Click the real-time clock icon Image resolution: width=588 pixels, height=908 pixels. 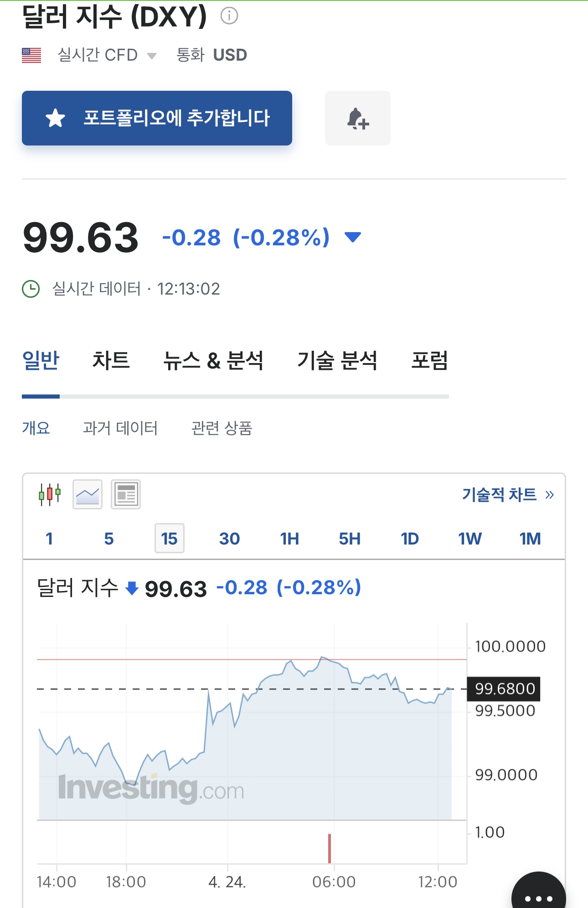31,289
